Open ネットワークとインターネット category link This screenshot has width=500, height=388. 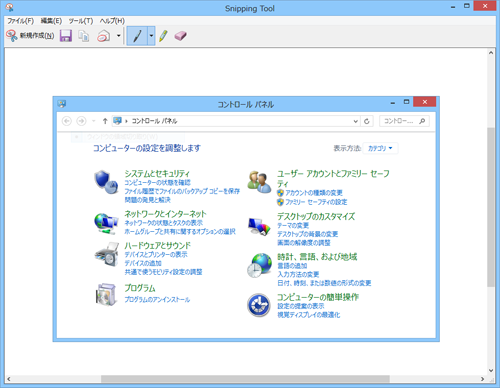point(165,214)
